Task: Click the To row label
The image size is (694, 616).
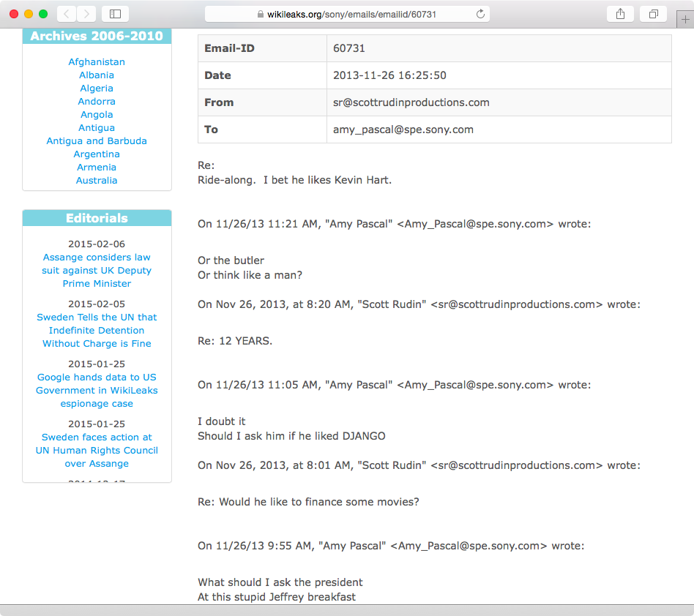Action: (x=211, y=129)
